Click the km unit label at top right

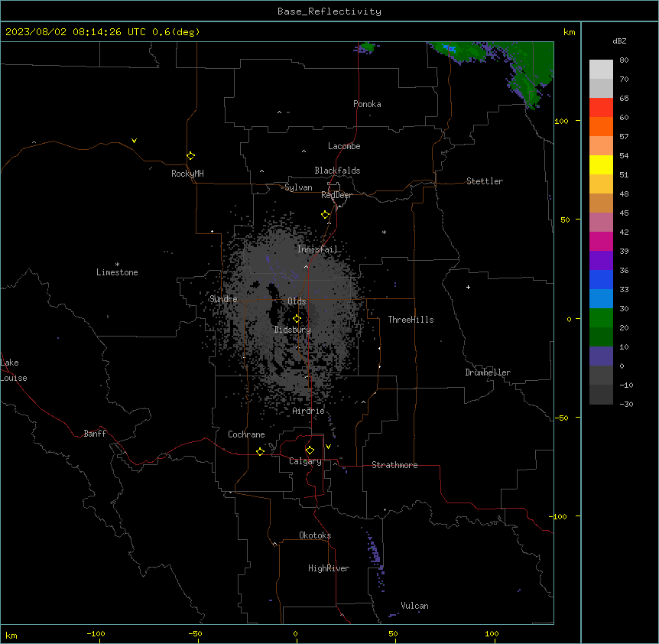click(x=569, y=32)
